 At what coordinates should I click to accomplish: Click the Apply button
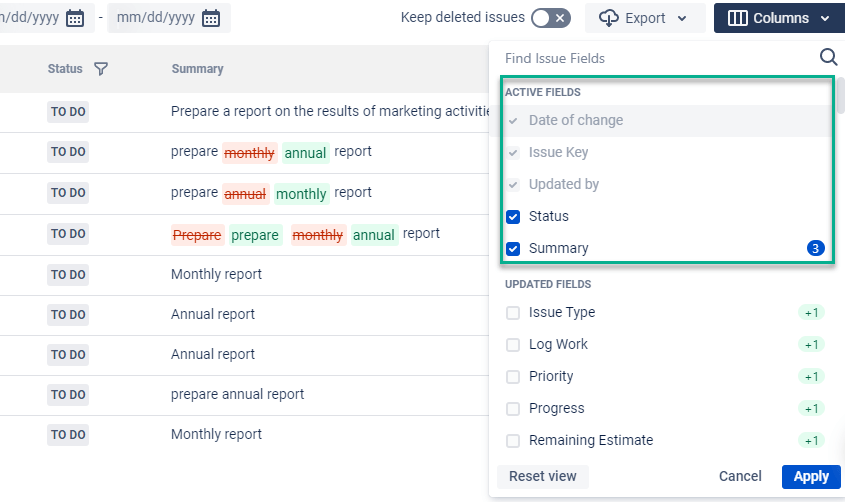pos(811,477)
